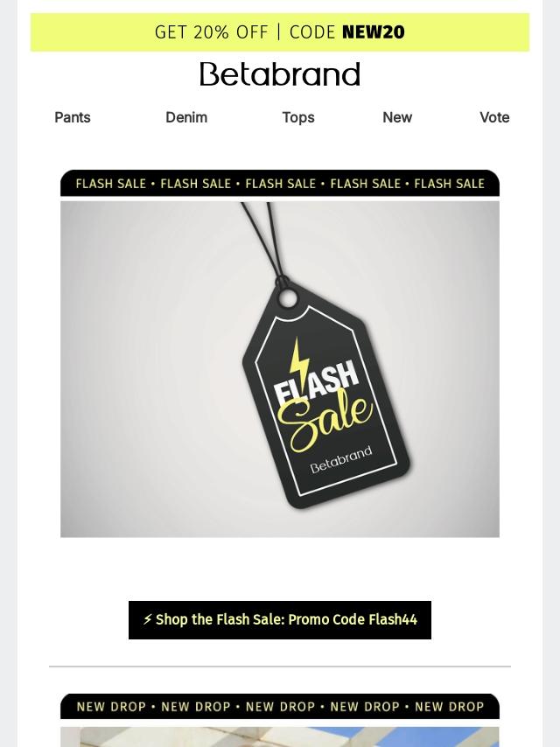The image size is (560, 747).
Task: Click the black Flash Sale ticker strip
Action: pyautogui.click(x=280, y=184)
